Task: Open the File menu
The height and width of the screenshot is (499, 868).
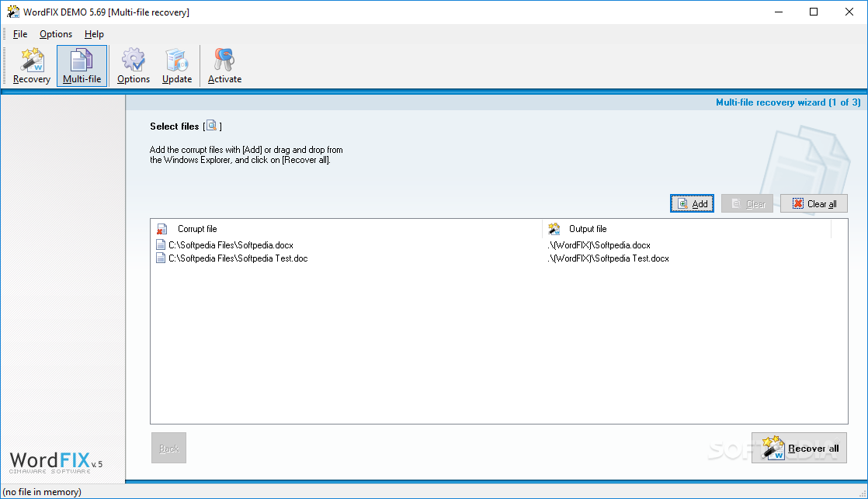Action: (x=20, y=33)
